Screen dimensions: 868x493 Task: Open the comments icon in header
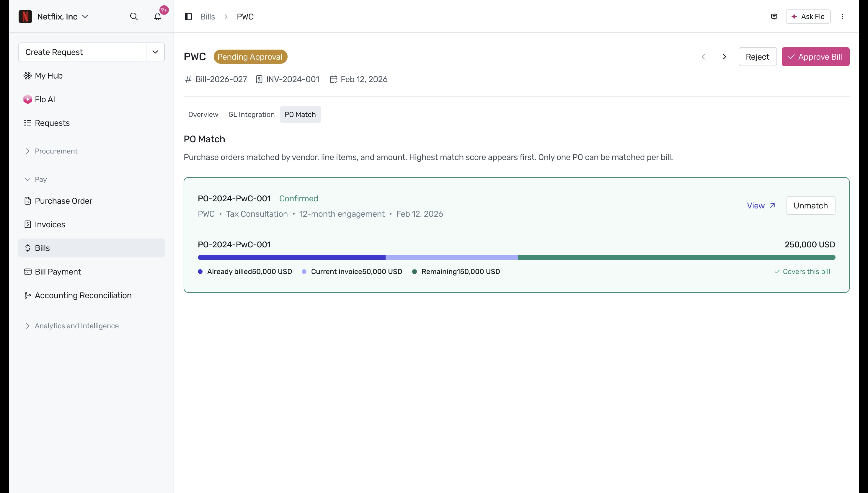[774, 17]
